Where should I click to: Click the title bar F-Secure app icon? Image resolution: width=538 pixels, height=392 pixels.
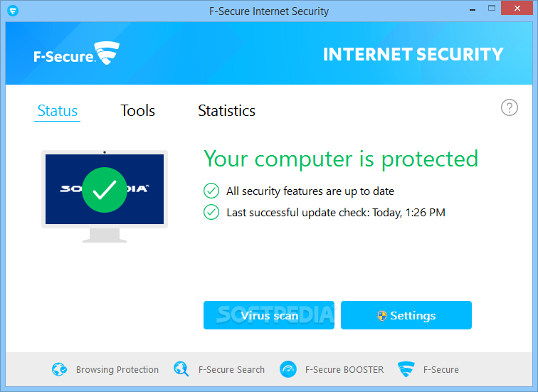coord(13,11)
